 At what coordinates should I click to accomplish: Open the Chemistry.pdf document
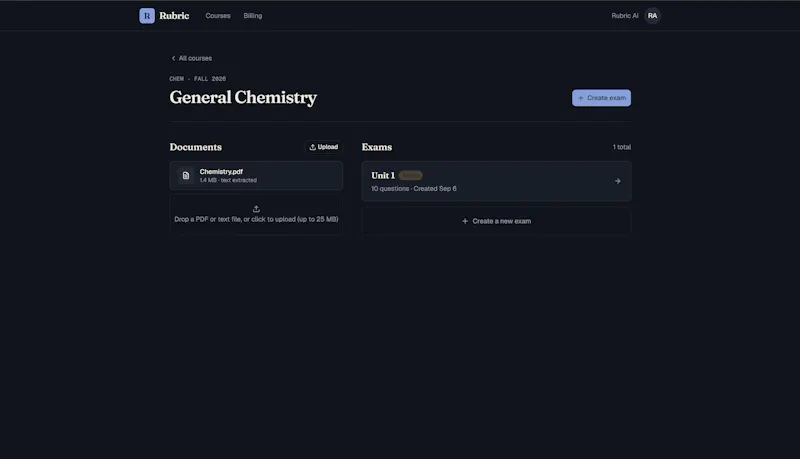click(x=256, y=175)
